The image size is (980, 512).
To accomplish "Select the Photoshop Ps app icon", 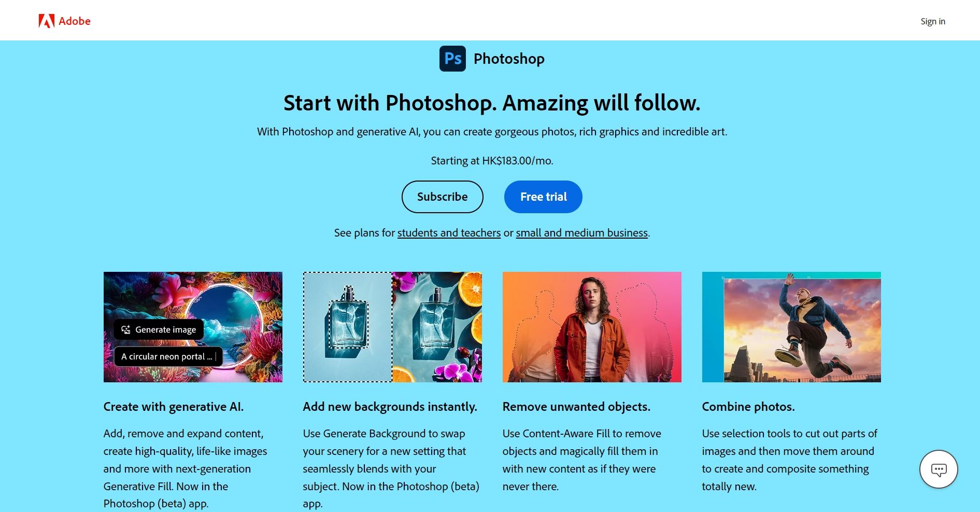I will 452,58.
